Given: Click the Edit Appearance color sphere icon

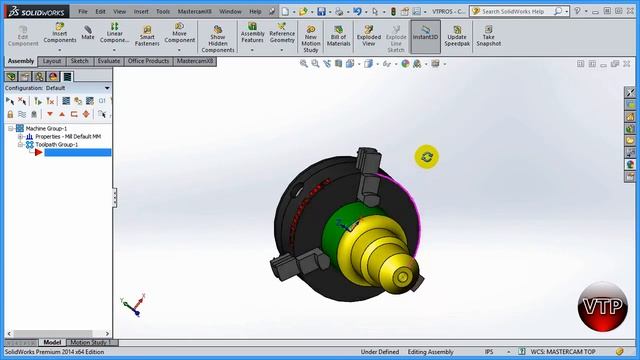Looking at the screenshot, I should [x=405, y=64].
